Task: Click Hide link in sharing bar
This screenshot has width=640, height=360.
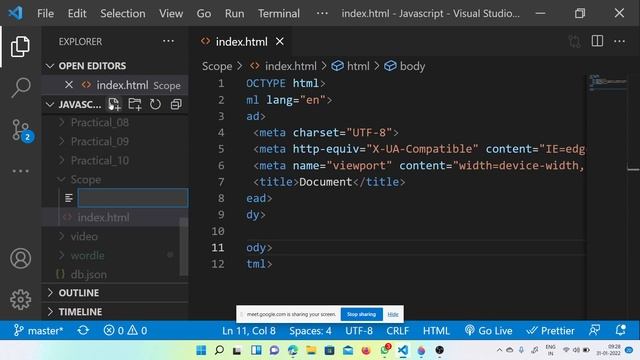Action: pyautogui.click(x=393, y=314)
